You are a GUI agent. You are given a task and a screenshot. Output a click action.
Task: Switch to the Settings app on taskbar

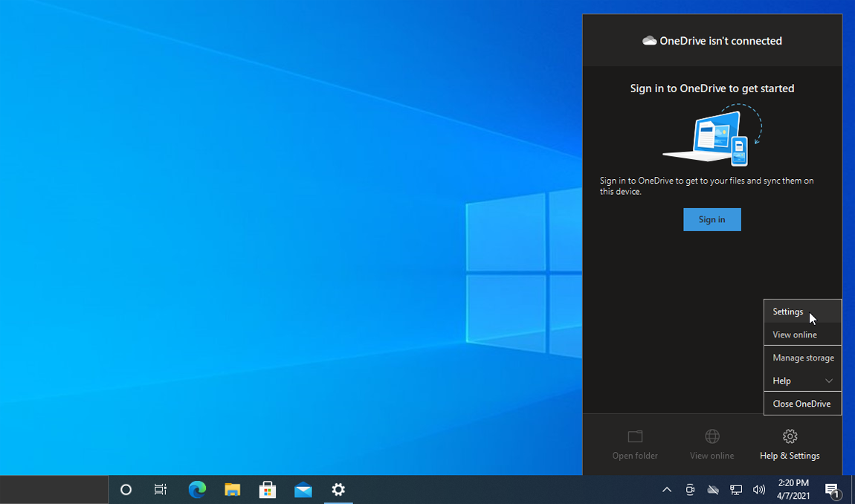coord(338,489)
